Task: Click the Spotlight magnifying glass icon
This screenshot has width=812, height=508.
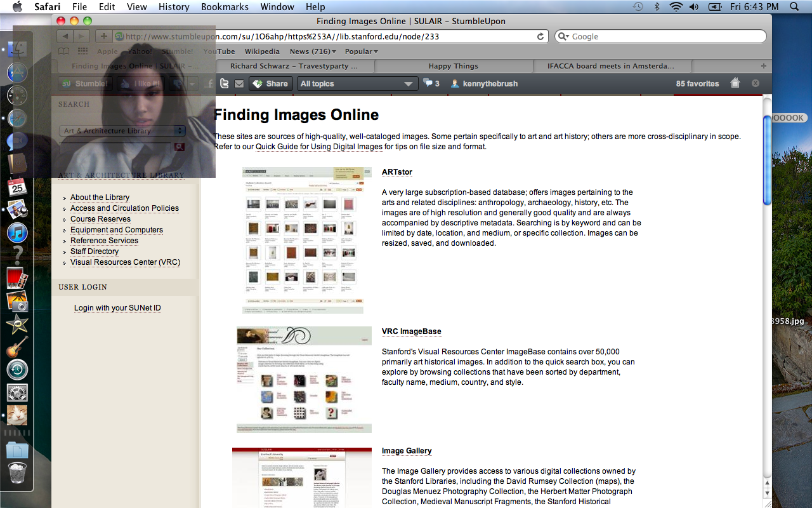Action: point(794,7)
